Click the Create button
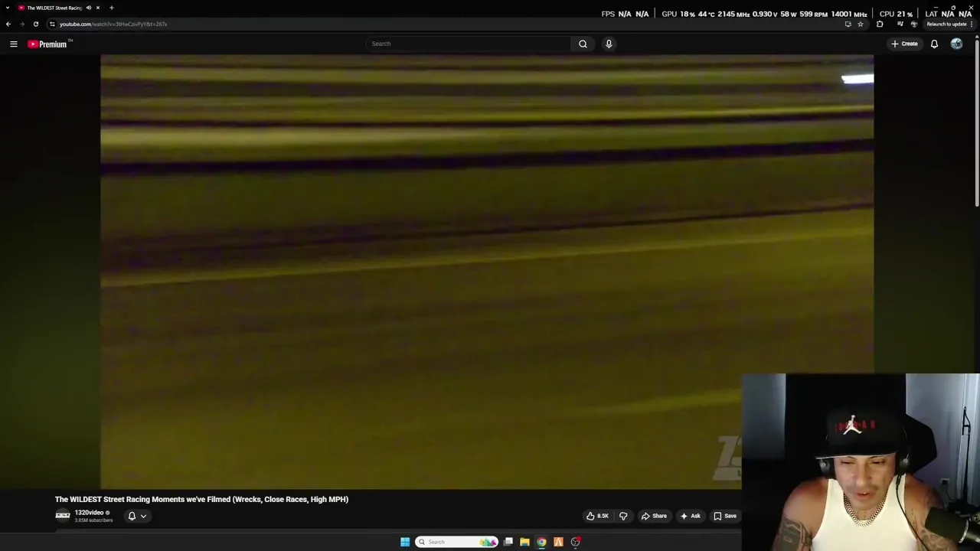Image resolution: width=980 pixels, height=551 pixels. [x=904, y=44]
